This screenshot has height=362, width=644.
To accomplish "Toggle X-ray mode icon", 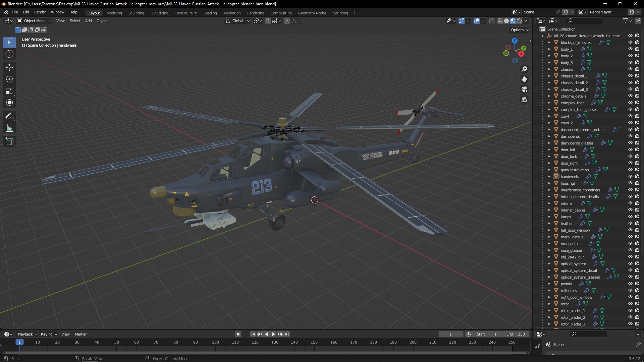I will click(x=491, y=21).
